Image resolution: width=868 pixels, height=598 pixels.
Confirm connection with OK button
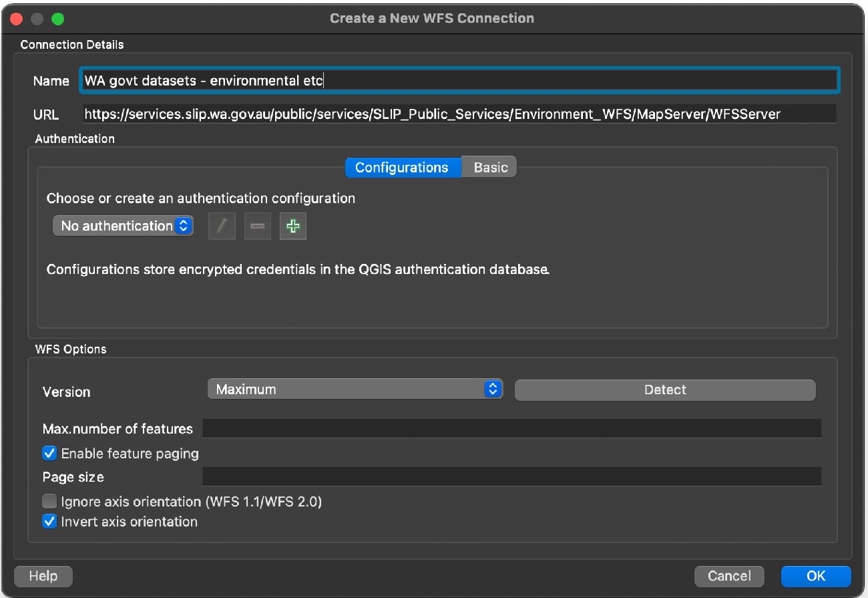(816, 576)
